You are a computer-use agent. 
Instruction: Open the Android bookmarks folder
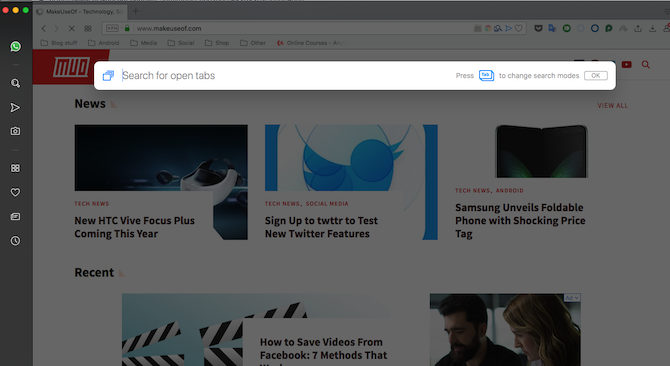103,43
